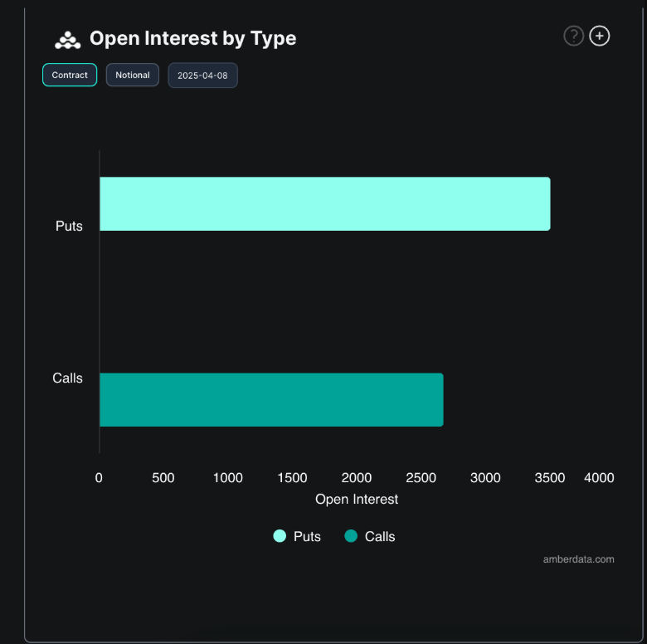Click the Calls y-axis label
This screenshot has width=647, height=644.
coord(67,378)
